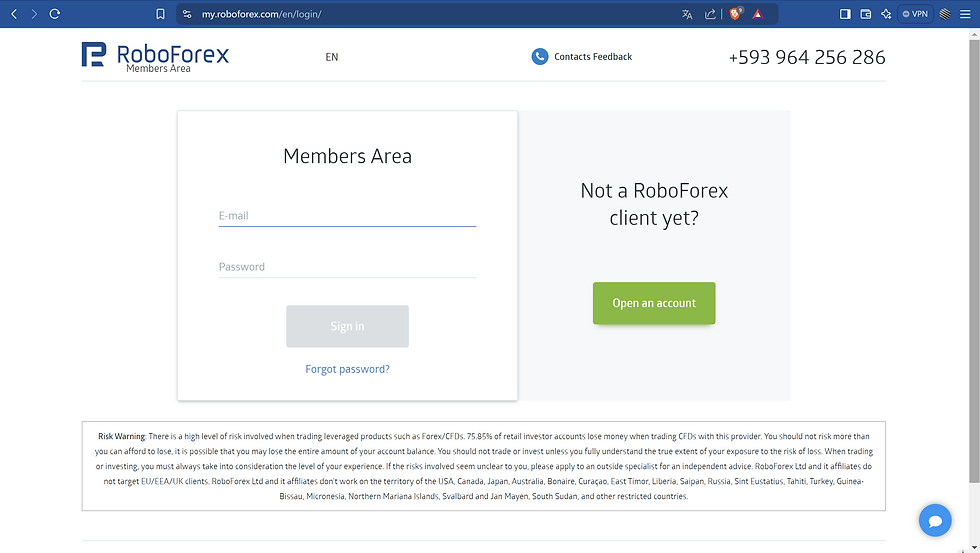Click the translate page icon
Image resolution: width=980 pixels, height=553 pixels.
point(687,14)
